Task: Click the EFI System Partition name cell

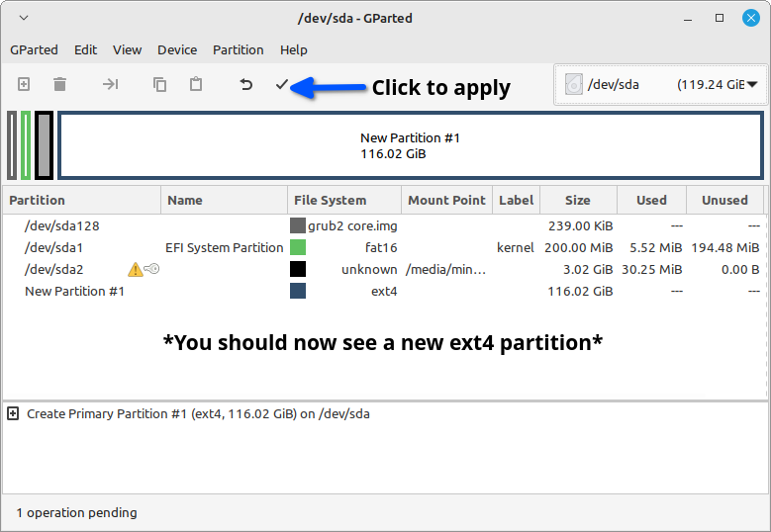Action: tap(225, 247)
